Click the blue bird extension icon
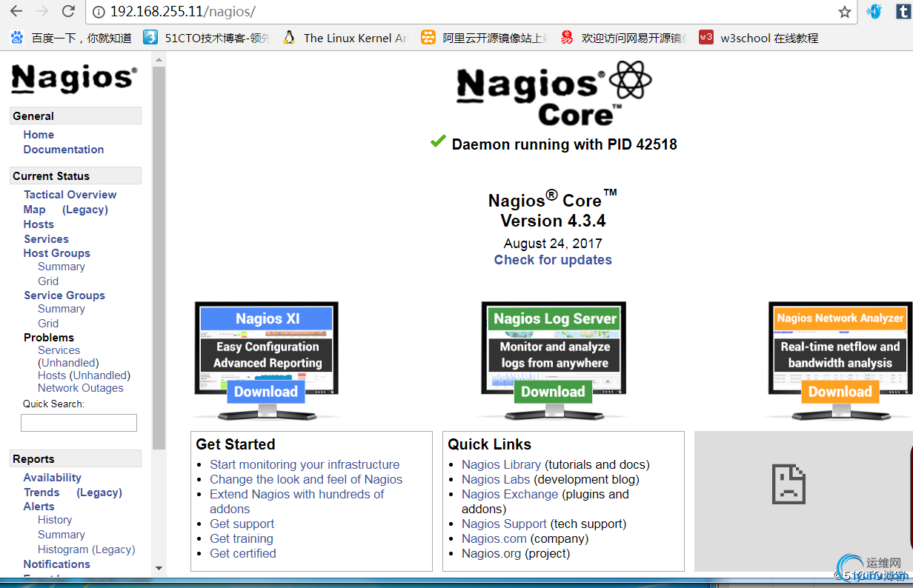913x588 pixels. click(x=874, y=12)
